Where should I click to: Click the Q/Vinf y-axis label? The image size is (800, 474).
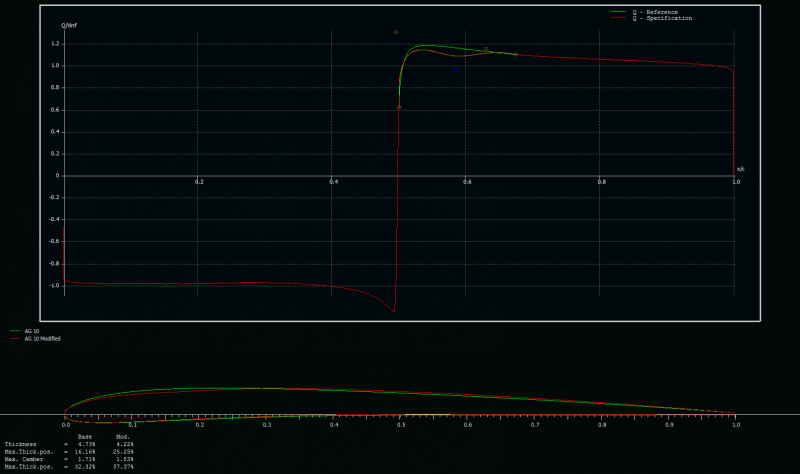(69, 24)
